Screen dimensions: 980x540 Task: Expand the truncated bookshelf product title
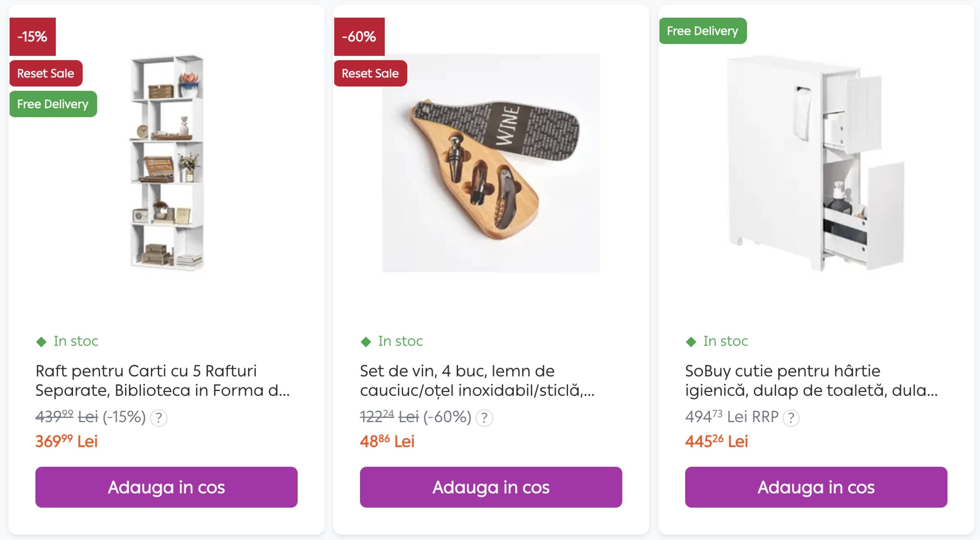point(164,380)
